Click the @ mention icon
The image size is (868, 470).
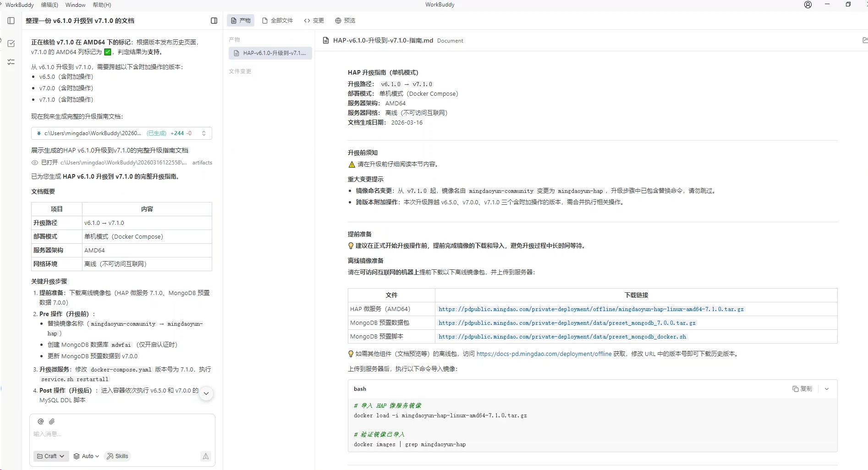(41, 421)
